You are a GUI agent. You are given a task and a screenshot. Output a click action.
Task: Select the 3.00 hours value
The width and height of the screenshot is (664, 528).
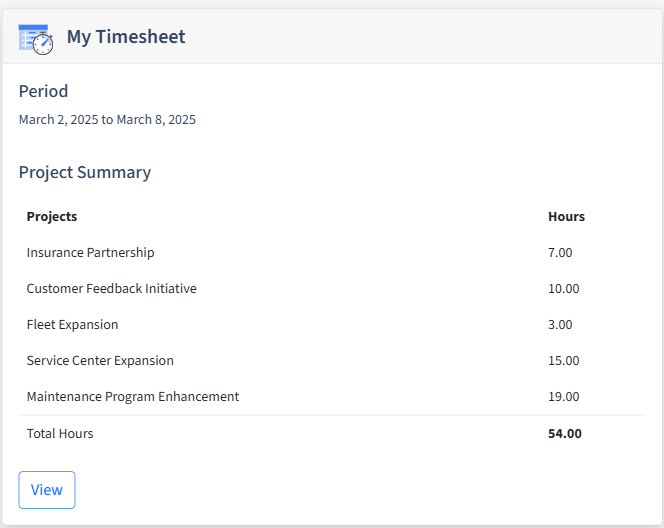560,324
